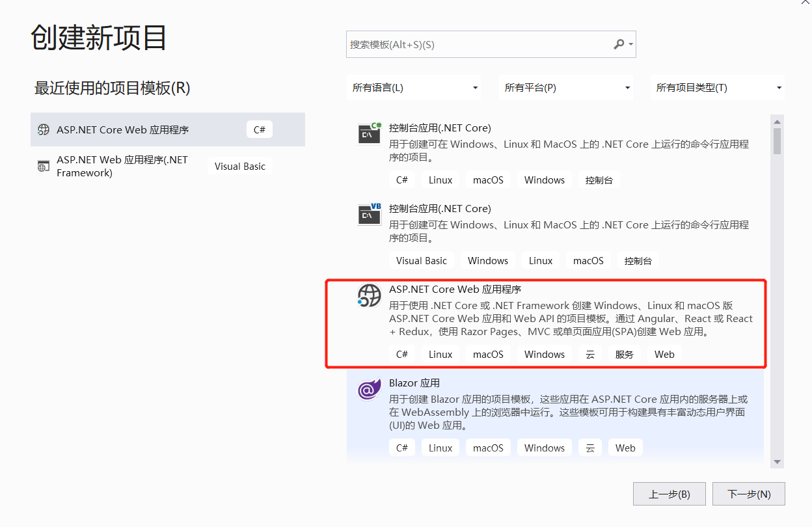This screenshot has width=812, height=527.
Task: Click the 云 tag under Blazor template
Action: 590,448
